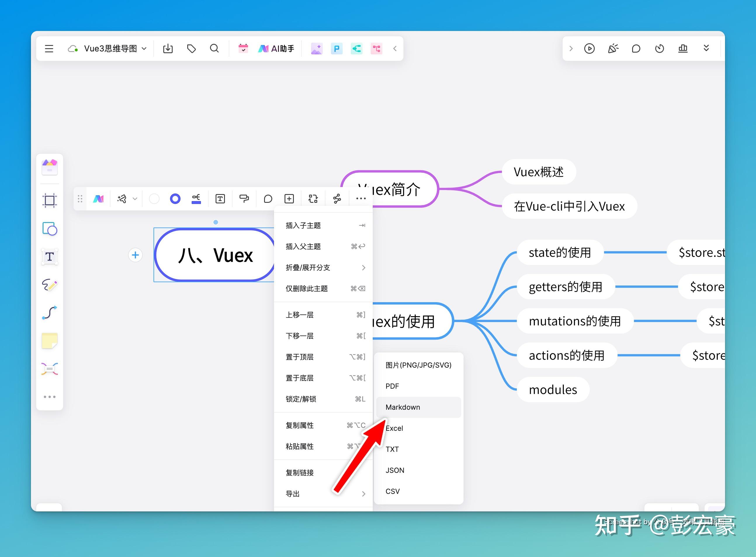
Task: Click the tag icon in top toolbar
Action: 191,49
